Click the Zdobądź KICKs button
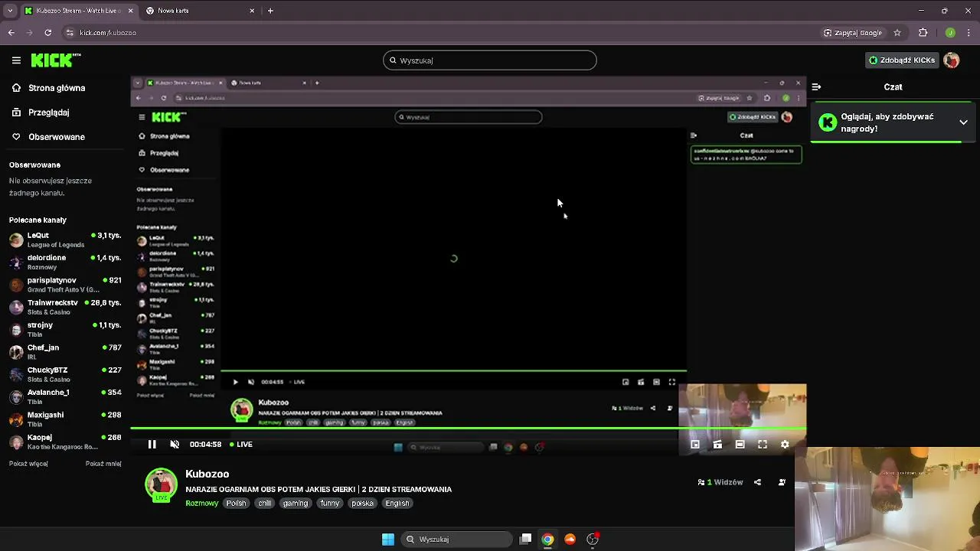Image resolution: width=980 pixels, height=551 pixels. coord(901,60)
